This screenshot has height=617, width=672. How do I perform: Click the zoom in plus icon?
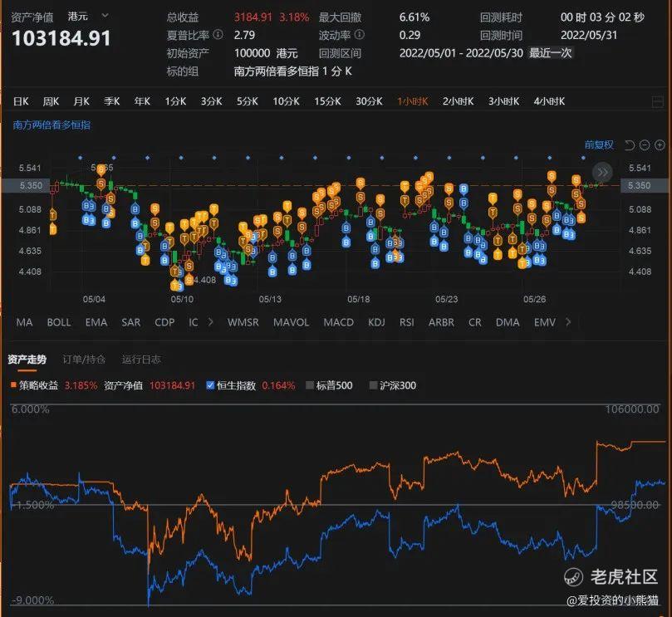click(x=660, y=145)
